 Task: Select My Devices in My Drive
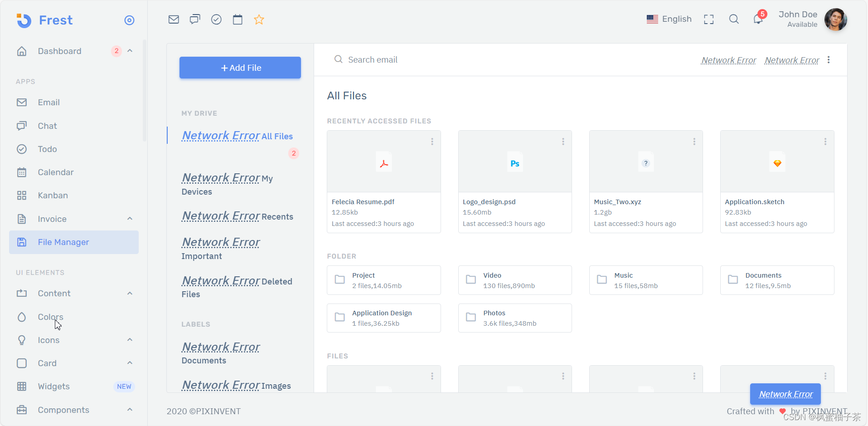227,184
